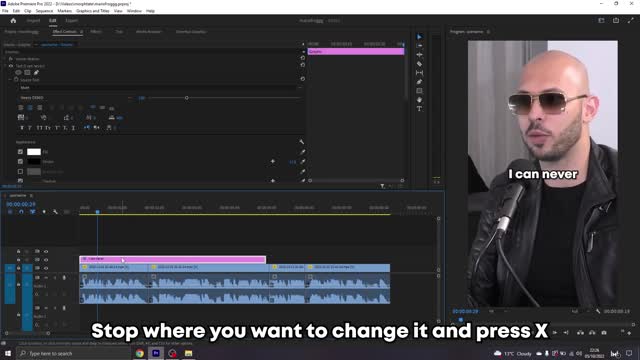Center align text in Effect Controls
Image resolution: width=640 pixels, height=360 pixels.
[30, 108]
